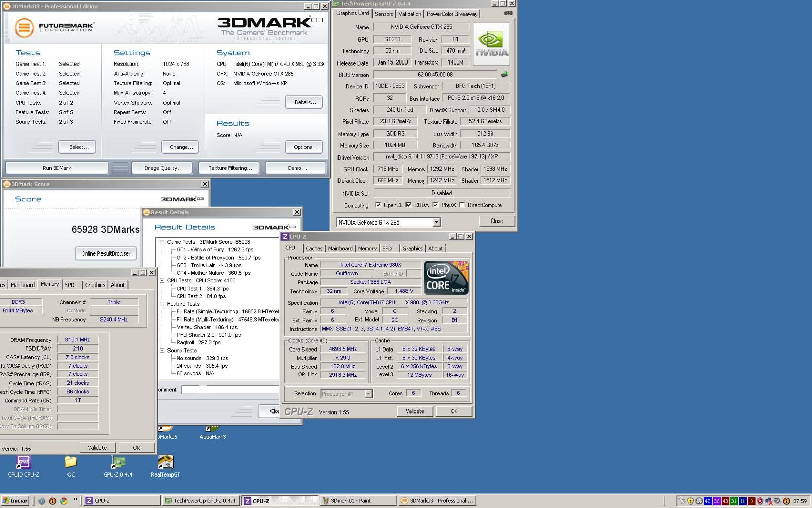812x508 pixels.
Task: Click the navy 11 temperature tray icon
Action: tap(742, 501)
